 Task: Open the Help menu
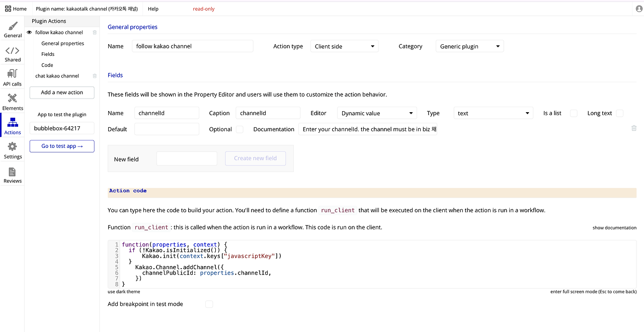tap(153, 9)
